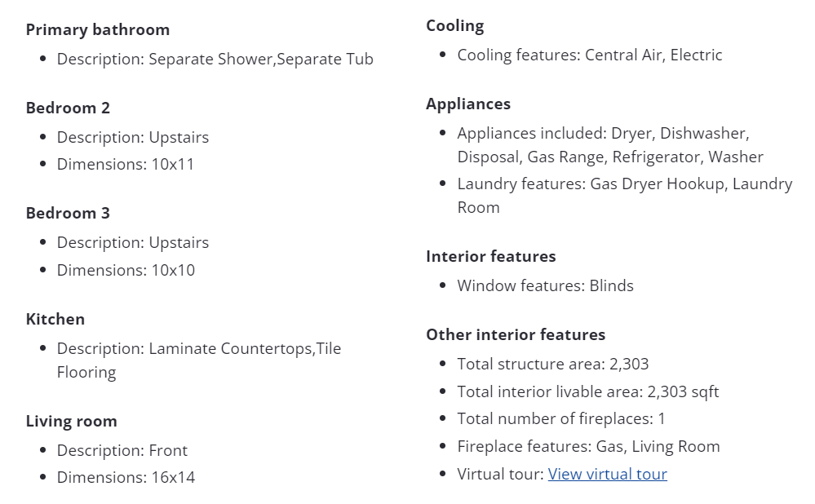Viewport: 815px width, 504px height.
Task: Click the Living room heading
Action: (x=71, y=421)
